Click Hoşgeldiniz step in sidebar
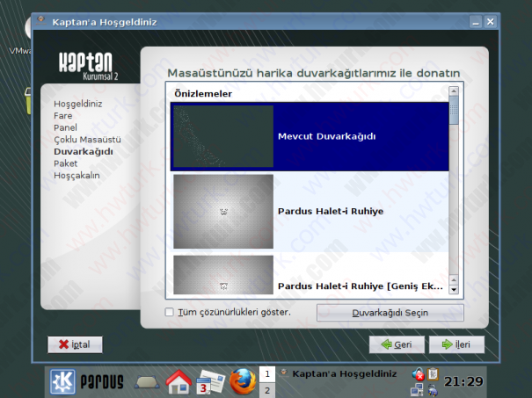This screenshot has height=398, width=532. [78, 104]
